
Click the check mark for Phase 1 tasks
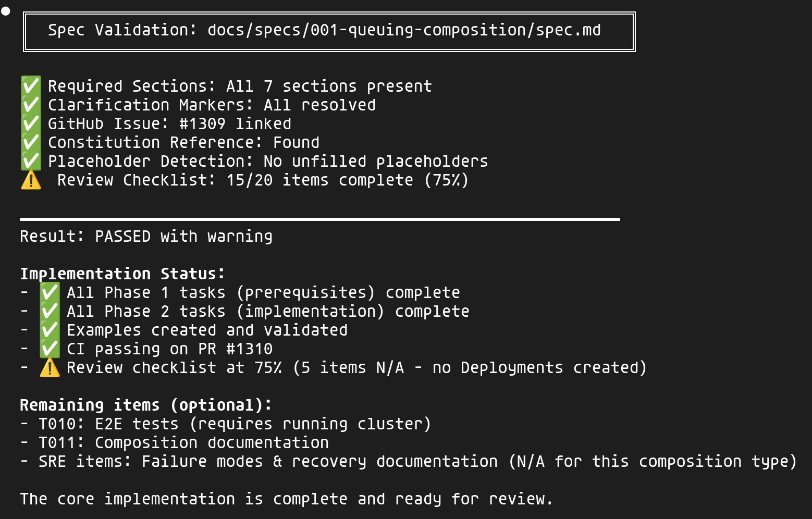click(x=50, y=292)
